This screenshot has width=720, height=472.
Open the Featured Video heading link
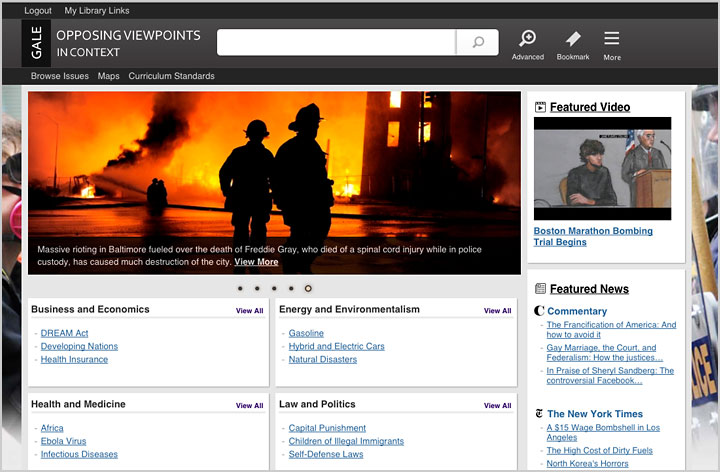pyautogui.click(x=590, y=107)
